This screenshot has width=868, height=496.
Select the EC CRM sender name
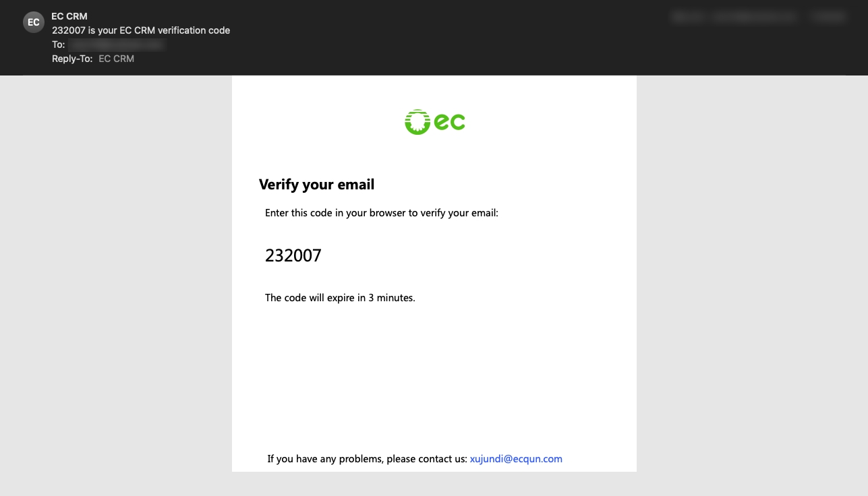pyautogui.click(x=69, y=16)
